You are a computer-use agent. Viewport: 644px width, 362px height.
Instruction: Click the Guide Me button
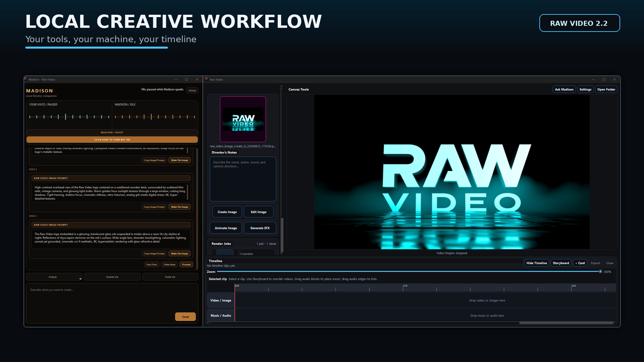tap(170, 277)
